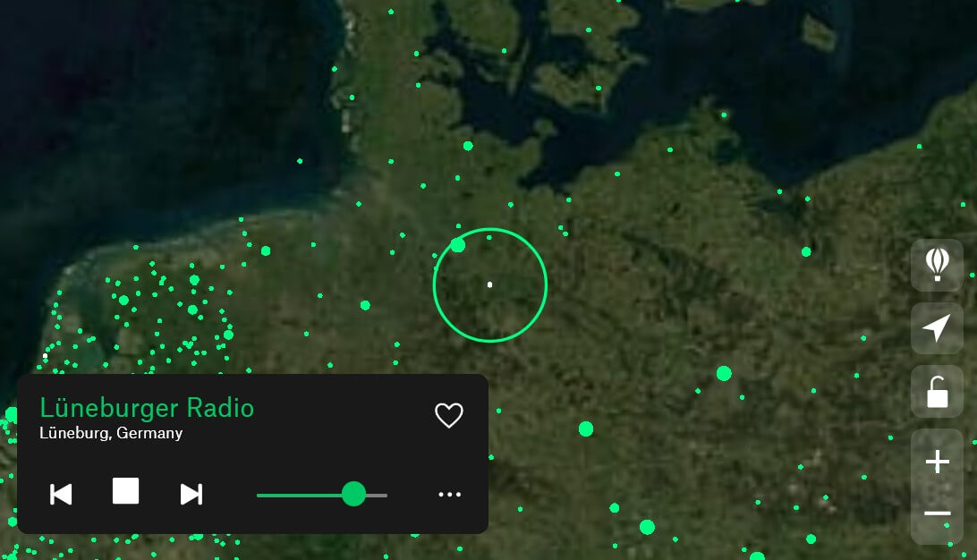Image resolution: width=977 pixels, height=560 pixels.
Task: Favorite Lüneburger Radio with the heart icon
Action: pyautogui.click(x=449, y=415)
